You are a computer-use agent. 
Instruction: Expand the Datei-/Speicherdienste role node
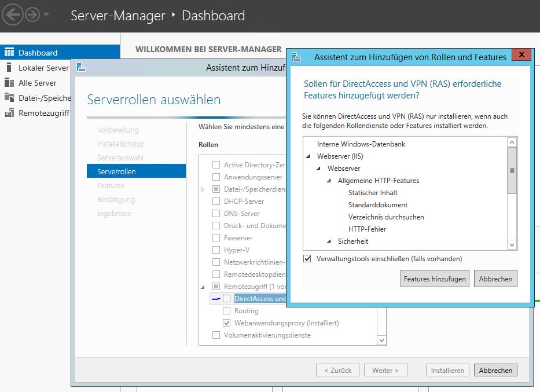(x=203, y=189)
